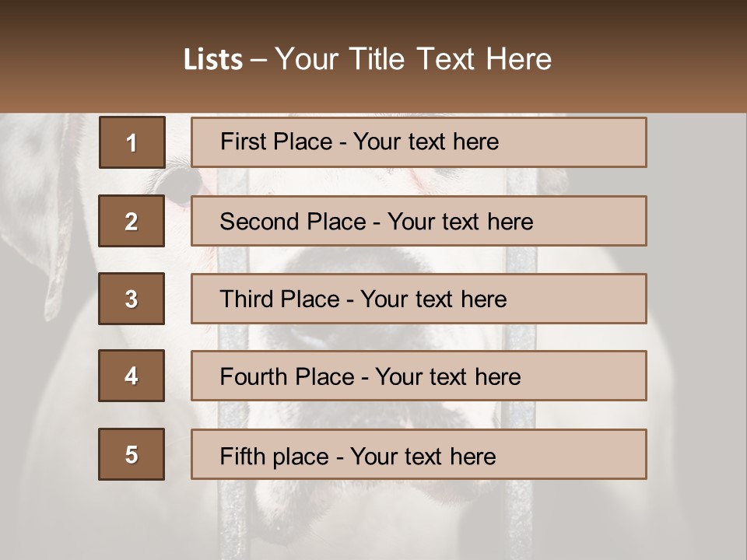Click the word 'Second' in the list
This screenshot has width=747, height=560.
260,222
